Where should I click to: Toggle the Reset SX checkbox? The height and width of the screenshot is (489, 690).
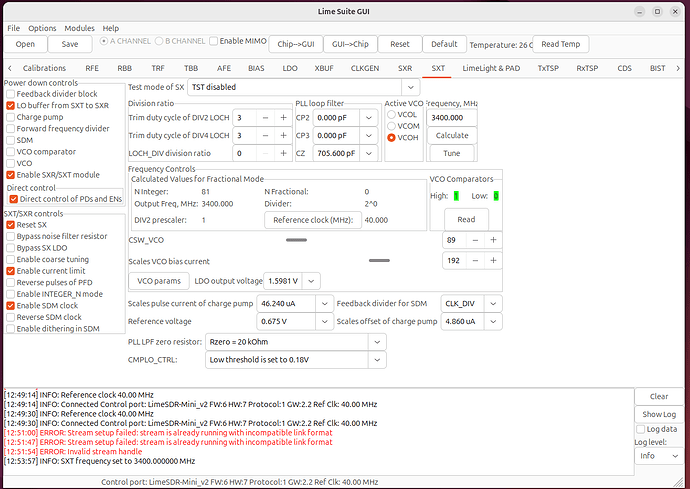pos(11,224)
